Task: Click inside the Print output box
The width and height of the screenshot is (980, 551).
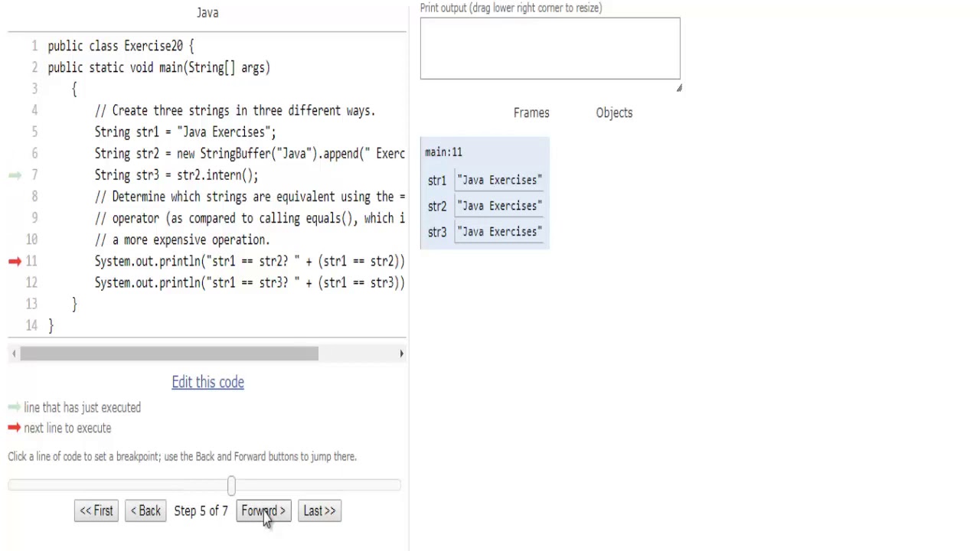Action: pyautogui.click(x=550, y=48)
